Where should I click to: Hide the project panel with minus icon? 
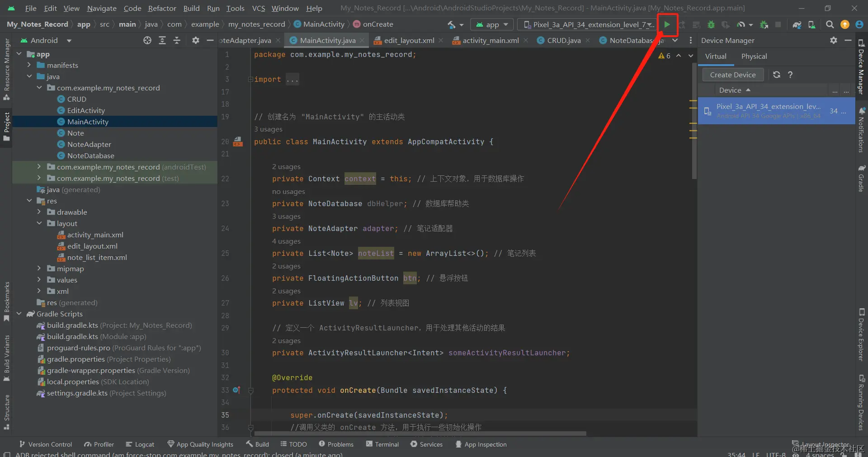coord(210,40)
